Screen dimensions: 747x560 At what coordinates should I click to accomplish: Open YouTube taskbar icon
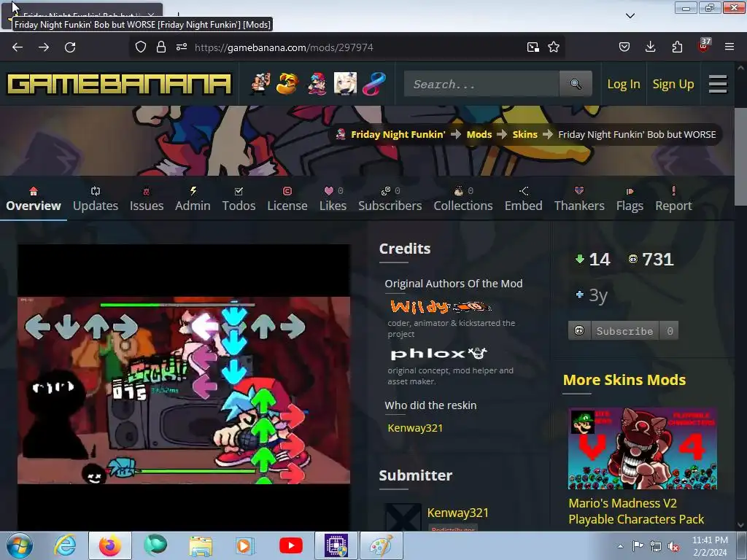click(290, 545)
